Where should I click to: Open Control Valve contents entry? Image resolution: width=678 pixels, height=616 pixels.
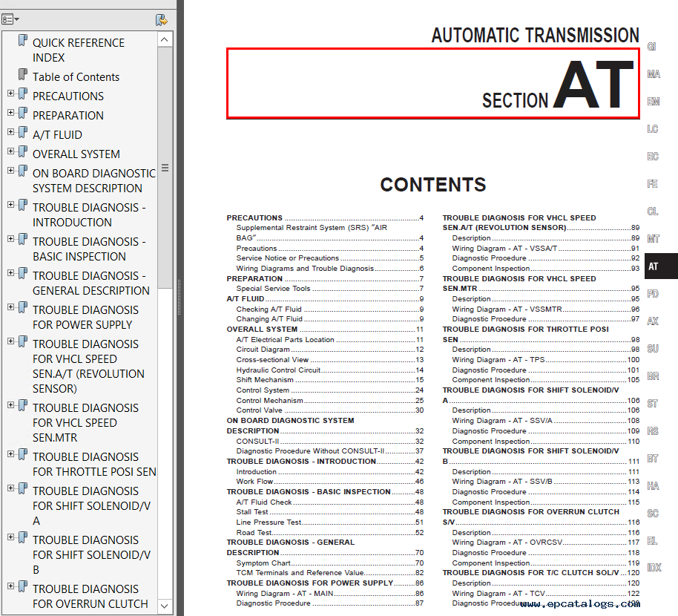click(x=329, y=410)
